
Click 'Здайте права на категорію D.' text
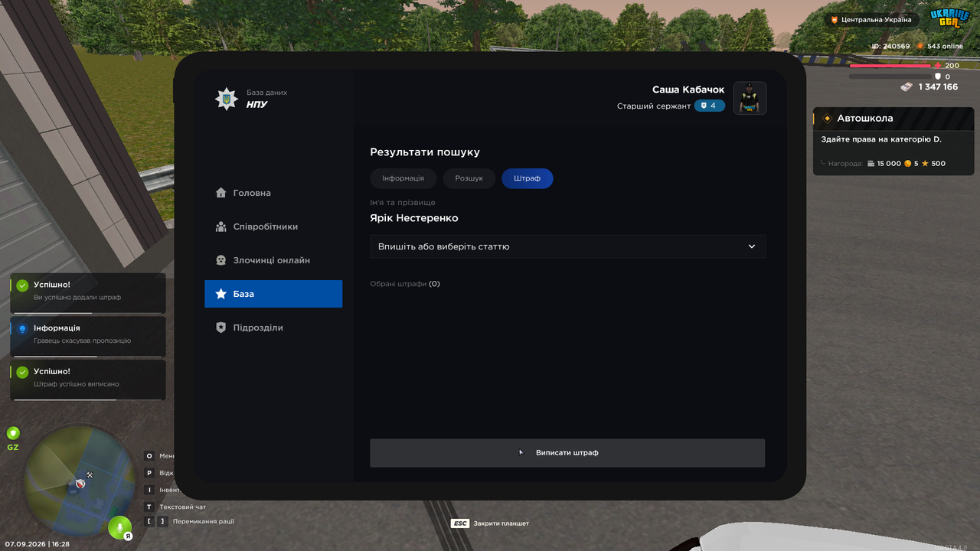(881, 139)
